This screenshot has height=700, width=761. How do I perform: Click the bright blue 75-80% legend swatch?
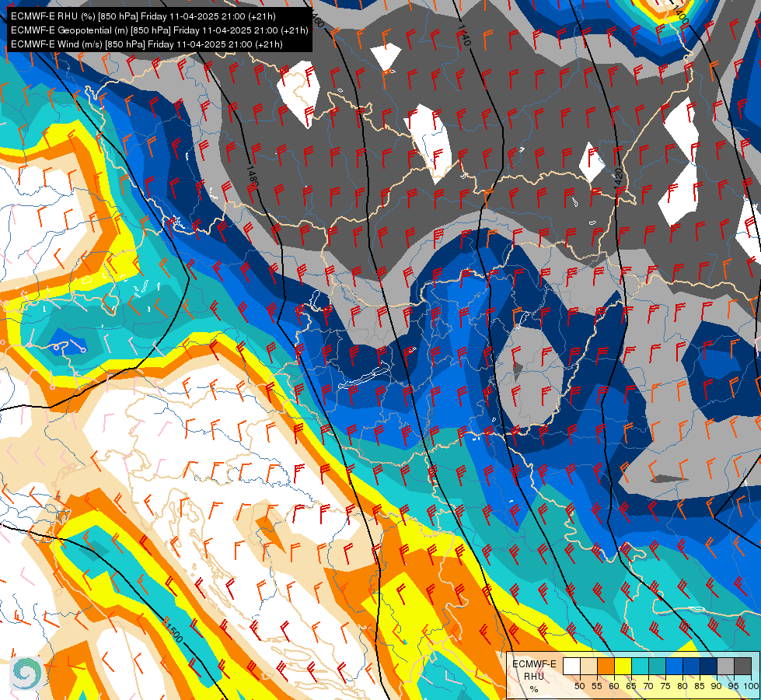[x=674, y=666]
